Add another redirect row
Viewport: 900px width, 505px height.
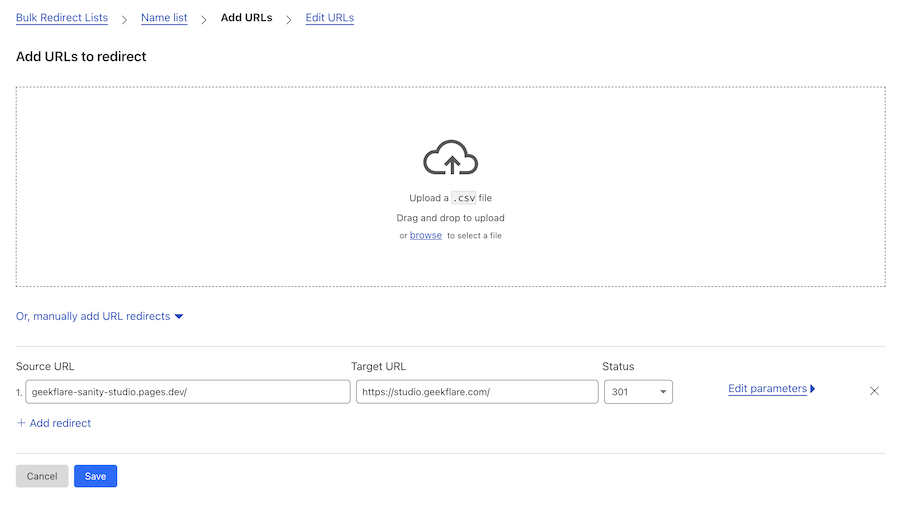54,423
